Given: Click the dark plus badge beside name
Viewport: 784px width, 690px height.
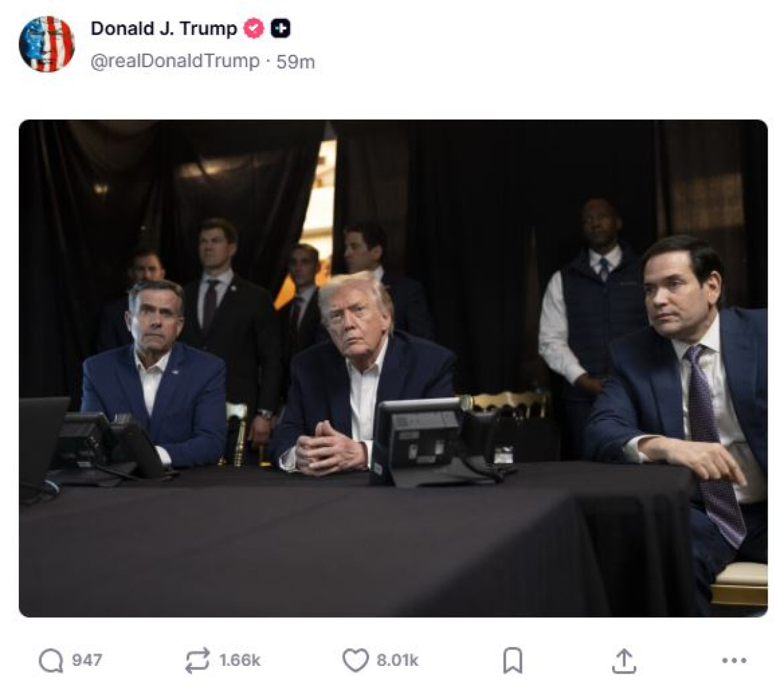Looking at the screenshot, I should pos(280,29).
